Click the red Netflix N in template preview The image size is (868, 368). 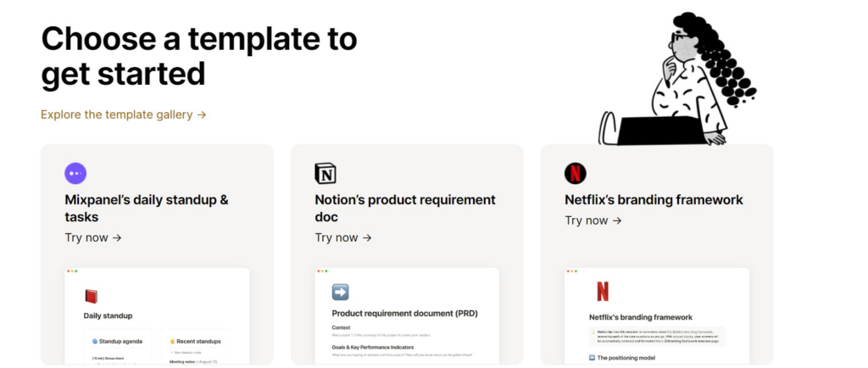coord(603,291)
